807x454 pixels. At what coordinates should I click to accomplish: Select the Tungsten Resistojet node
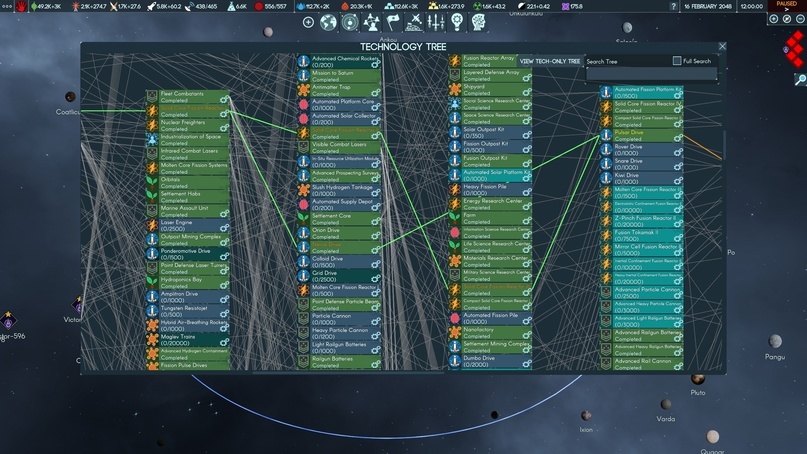(188, 311)
